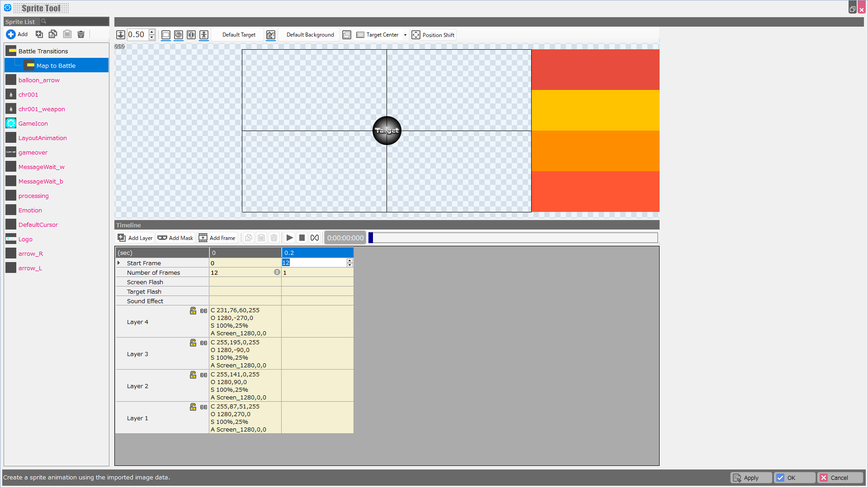Click the Apply button
868x488 pixels.
pos(751,478)
